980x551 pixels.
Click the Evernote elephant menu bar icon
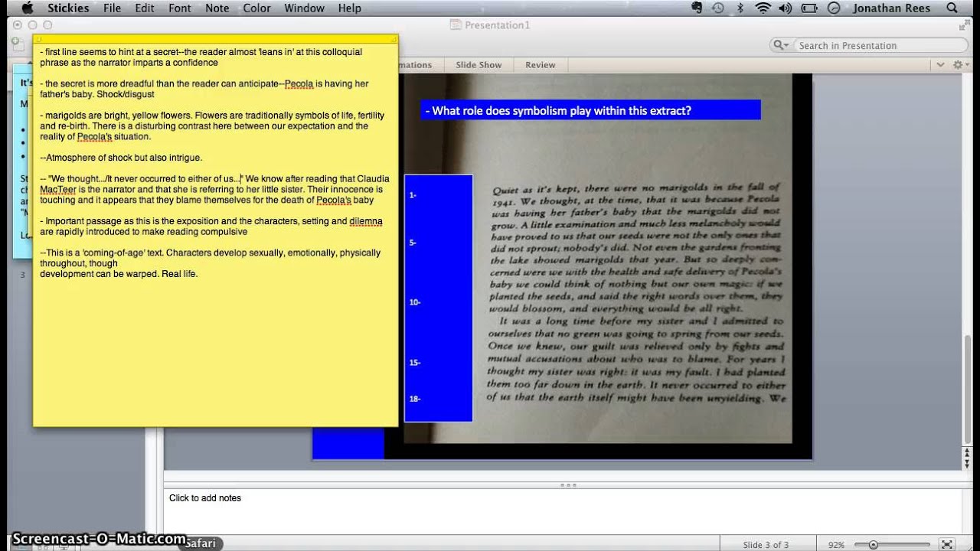(697, 8)
